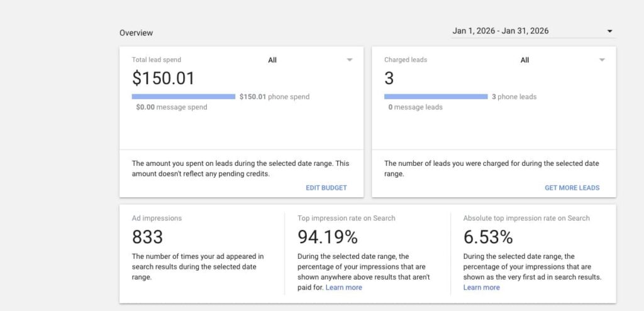644x311 pixels.
Task: Click the Top impression rate on Search title
Action: pyautogui.click(x=347, y=218)
